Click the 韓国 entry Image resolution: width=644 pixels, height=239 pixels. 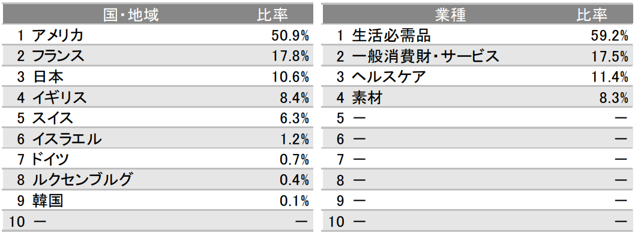[47, 201]
